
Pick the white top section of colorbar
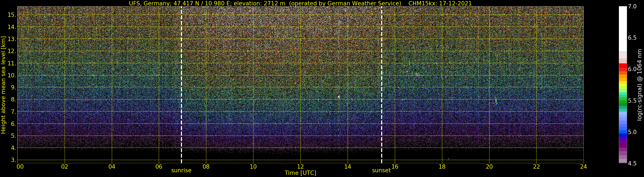623,27
